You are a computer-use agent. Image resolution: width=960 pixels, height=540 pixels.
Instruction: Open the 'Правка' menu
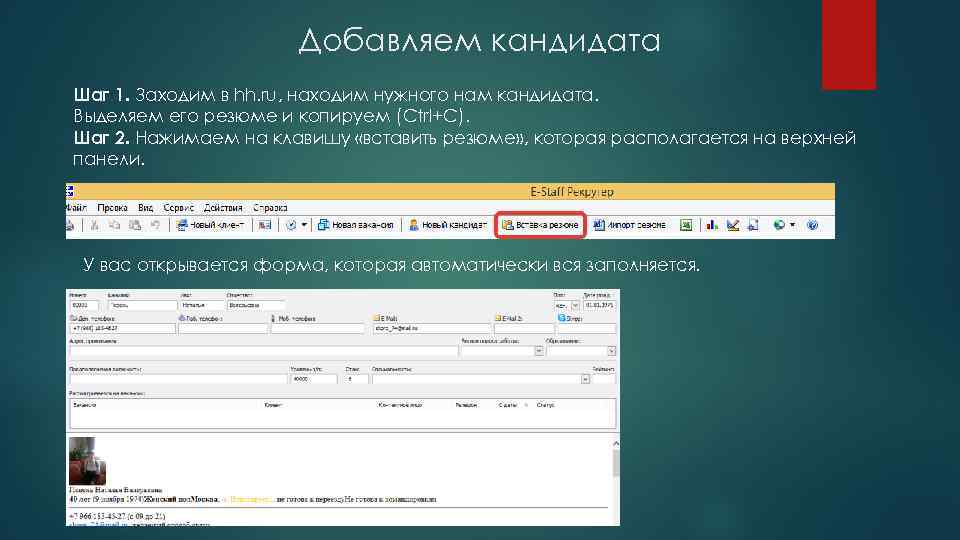(x=112, y=208)
